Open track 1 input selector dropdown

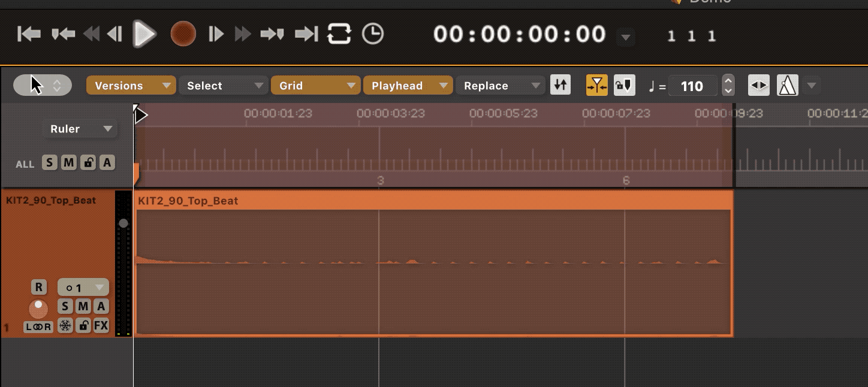tap(83, 287)
